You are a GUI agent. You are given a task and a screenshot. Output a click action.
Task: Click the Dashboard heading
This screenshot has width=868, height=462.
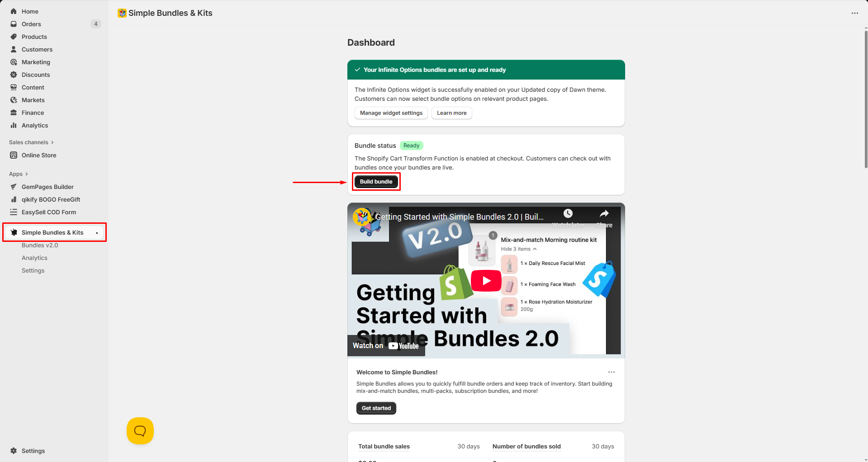coord(371,42)
